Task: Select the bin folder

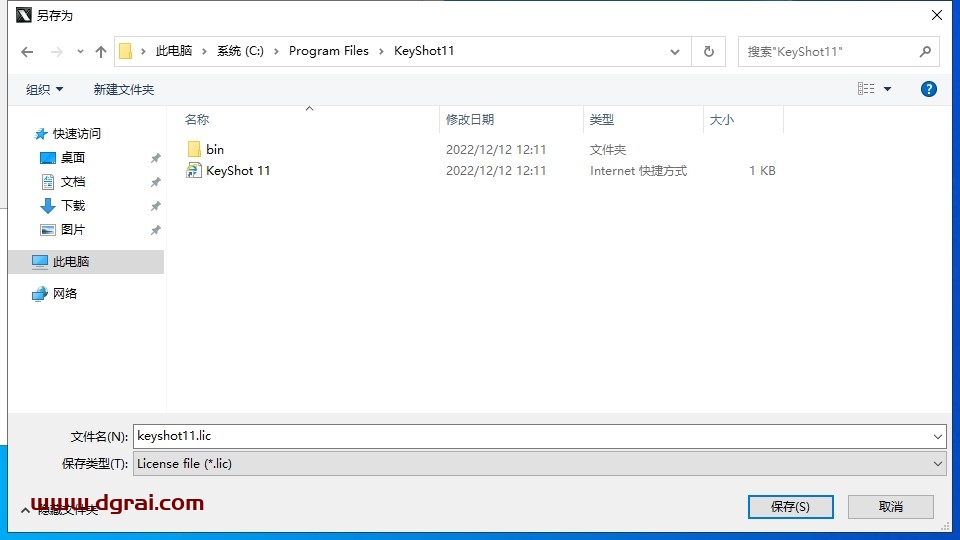Action: point(215,149)
